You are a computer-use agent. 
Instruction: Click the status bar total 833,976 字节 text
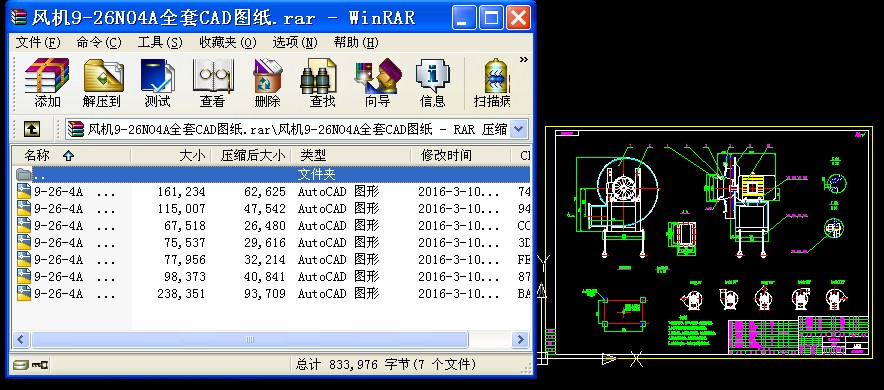coord(386,365)
